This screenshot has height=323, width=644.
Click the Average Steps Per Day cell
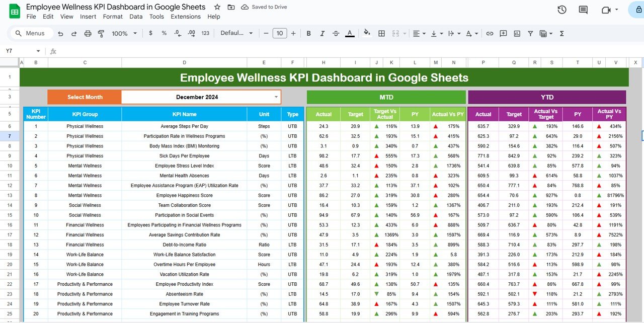point(184,126)
